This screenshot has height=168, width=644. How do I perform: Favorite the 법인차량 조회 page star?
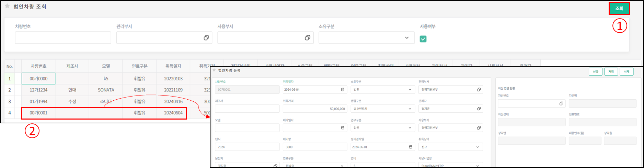pyautogui.click(x=7, y=6)
